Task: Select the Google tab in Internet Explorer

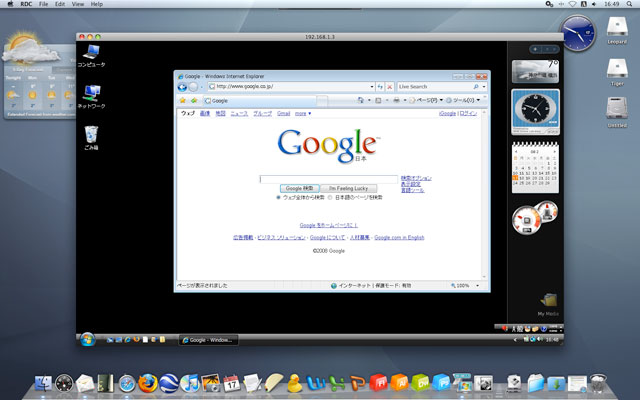Action: pos(259,100)
